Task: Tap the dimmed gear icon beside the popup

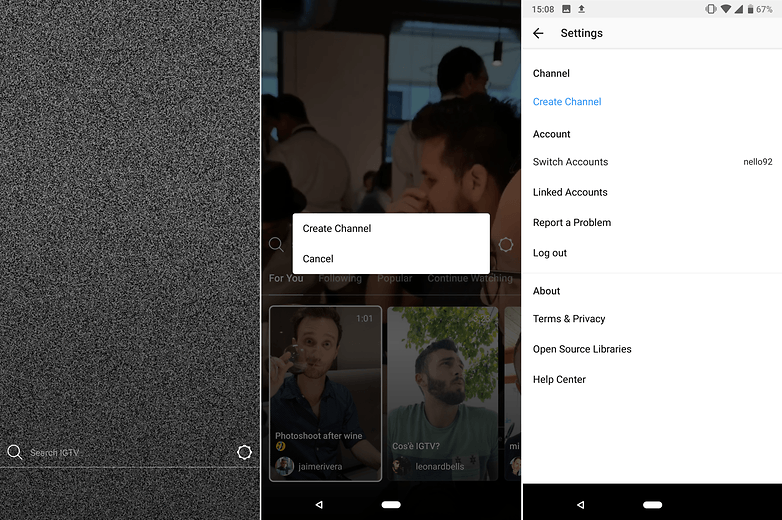Action: coord(506,244)
